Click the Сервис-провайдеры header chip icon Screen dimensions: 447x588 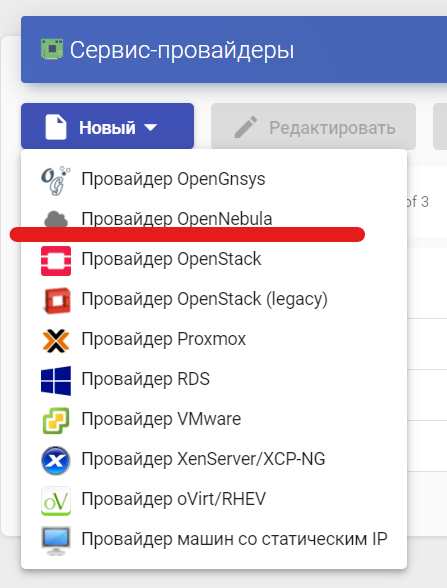(52, 49)
